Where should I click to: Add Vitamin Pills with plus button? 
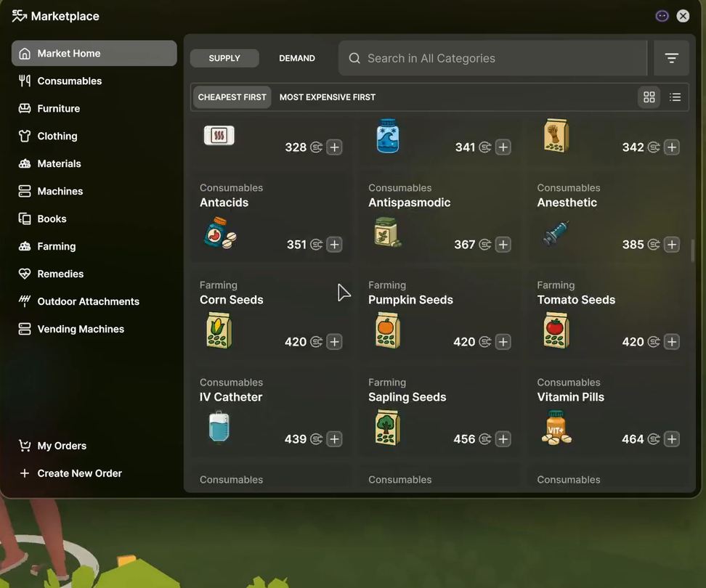coord(672,438)
